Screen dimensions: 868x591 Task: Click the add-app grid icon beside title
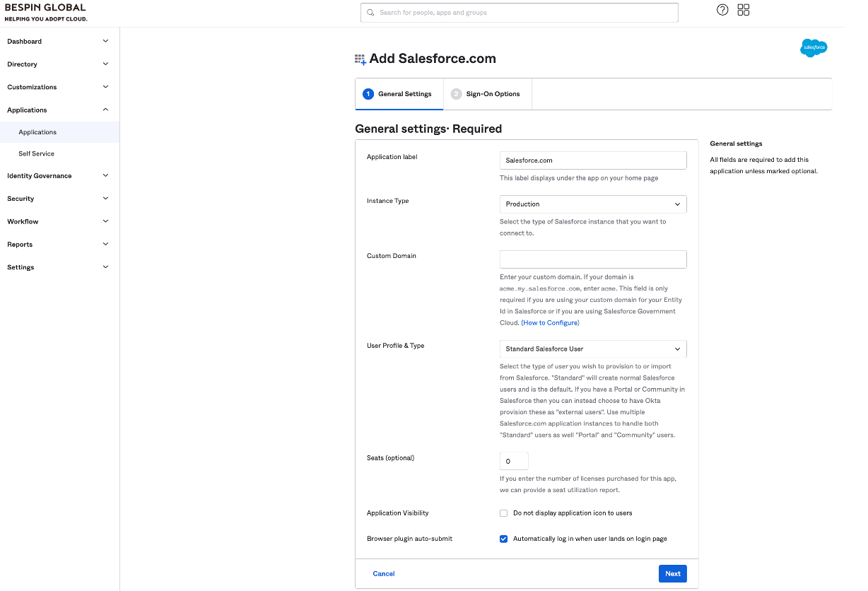(360, 59)
